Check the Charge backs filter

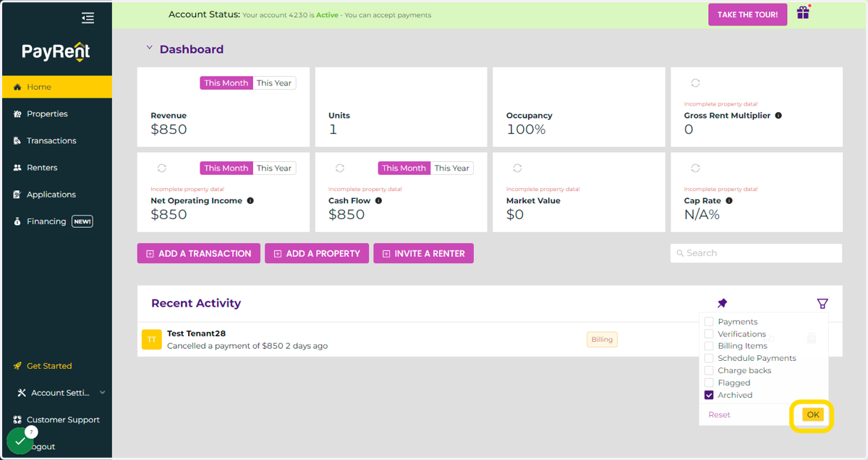(709, 370)
